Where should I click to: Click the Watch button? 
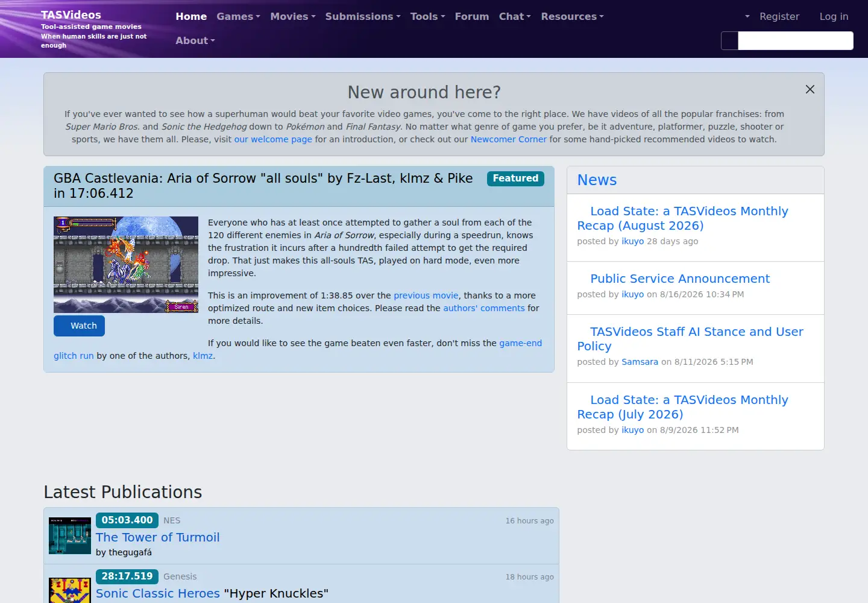(x=79, y=326)
